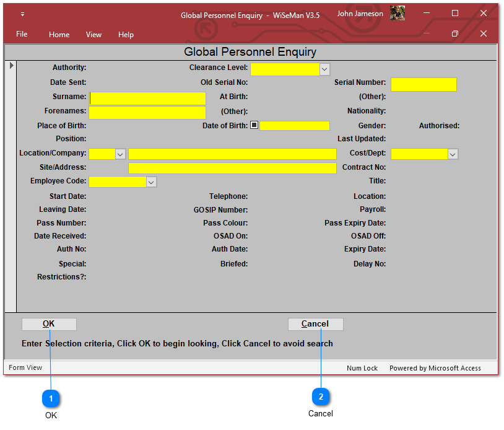Viewport: 504px width, 430px height.
Task: Open the Location/Company code dropdown
Action: [x=120, y=154]
